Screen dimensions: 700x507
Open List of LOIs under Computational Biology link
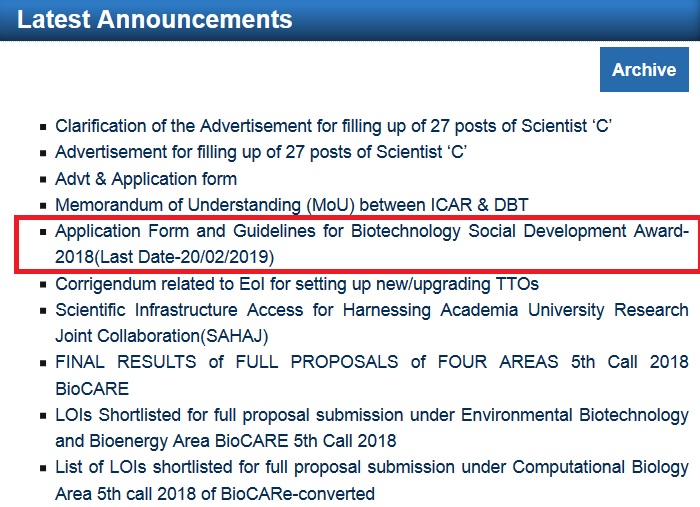[x=372, y=480]
